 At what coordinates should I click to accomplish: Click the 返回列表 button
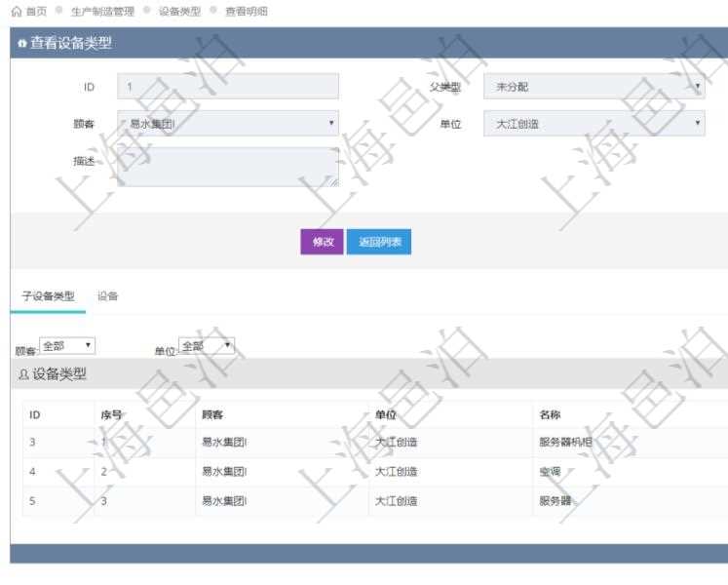click(x=379, y=242)
